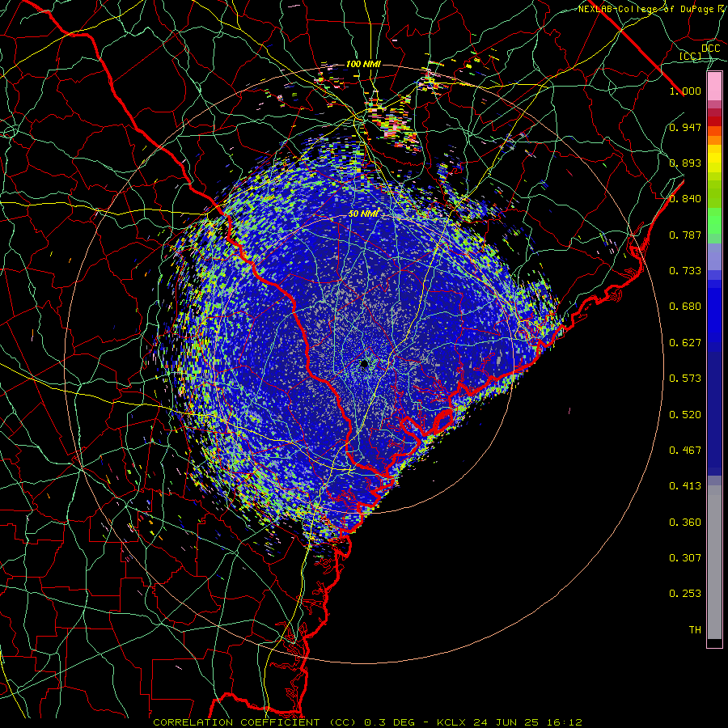Image resolution: width=728 pixels, height=728 pixels.
Task: Click the [CC] units label
Action: [691, 56]
